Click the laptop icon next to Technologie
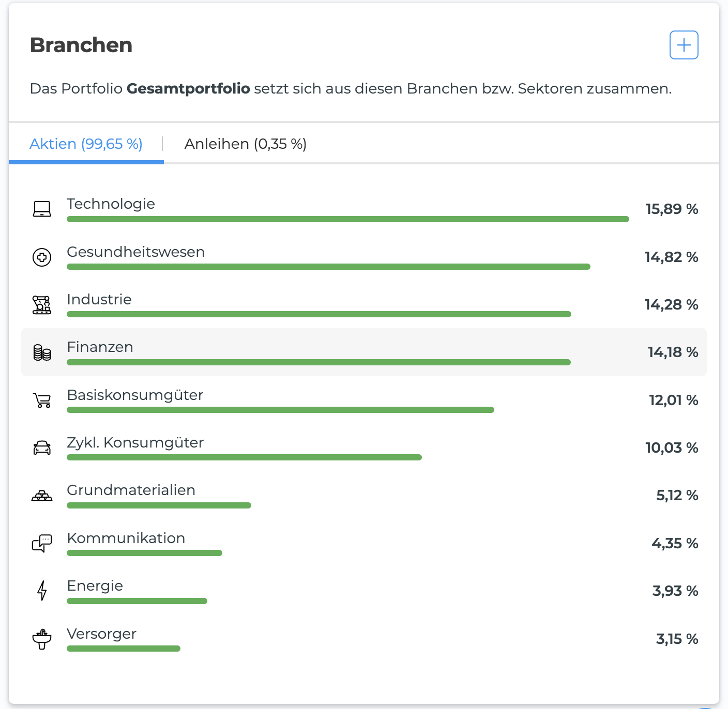 coord(42,209)
